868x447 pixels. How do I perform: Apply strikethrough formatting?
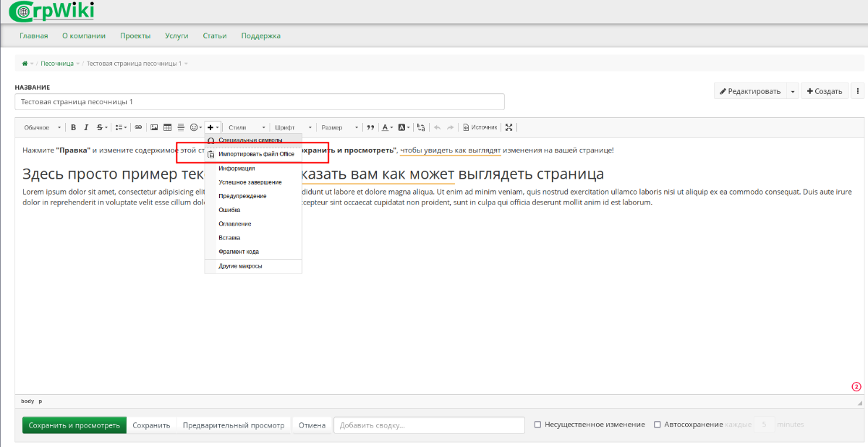pyautogui.click(x=99, y=127)
